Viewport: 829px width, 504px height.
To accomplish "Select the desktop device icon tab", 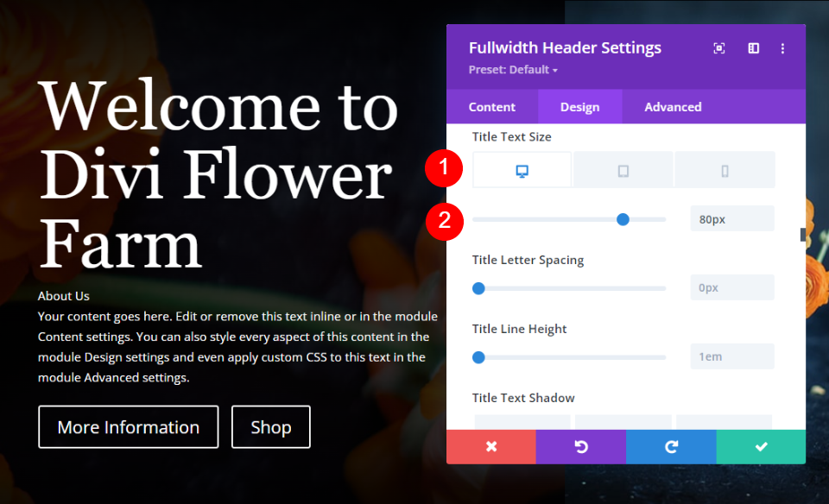I will [x=522, y=170].
